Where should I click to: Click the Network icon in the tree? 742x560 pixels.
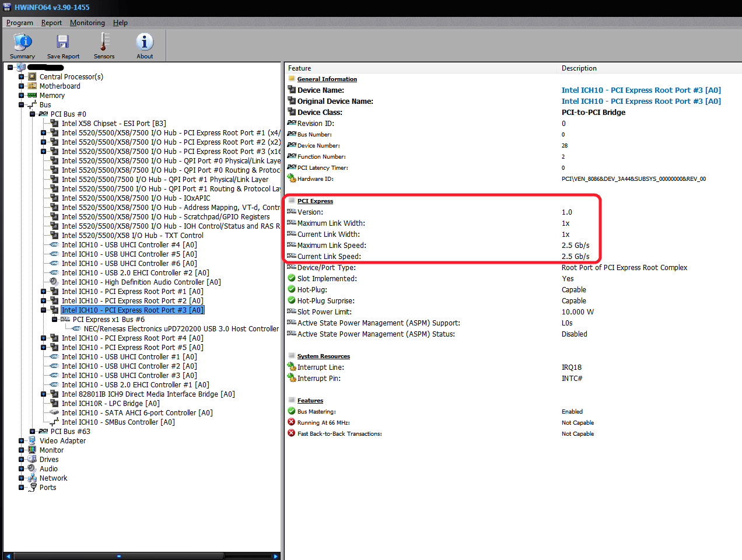[32, 478]
